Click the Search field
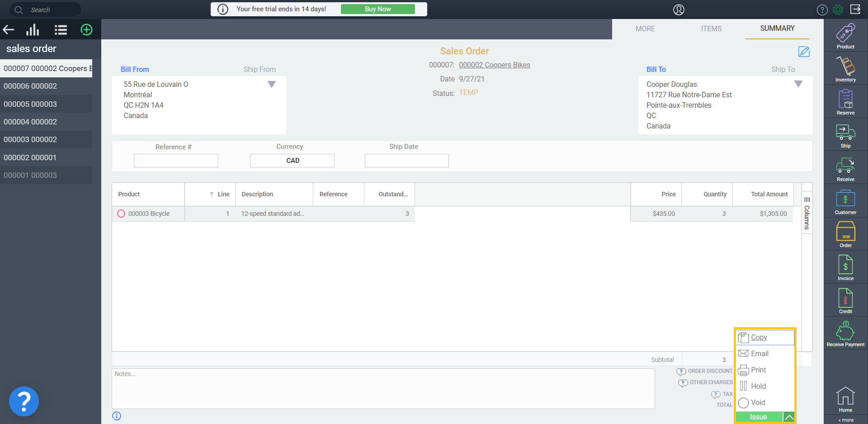This screenshot has height=424, width=868. pos(45,10)
